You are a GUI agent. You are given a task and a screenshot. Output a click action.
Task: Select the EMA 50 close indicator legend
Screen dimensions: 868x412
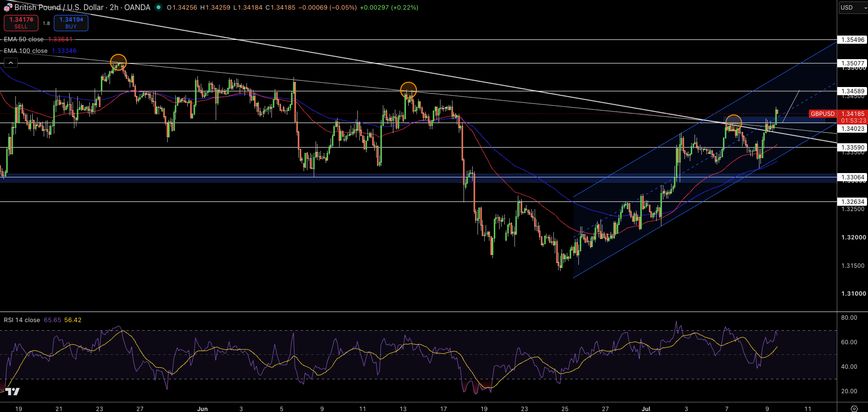(x=24, y=39)
